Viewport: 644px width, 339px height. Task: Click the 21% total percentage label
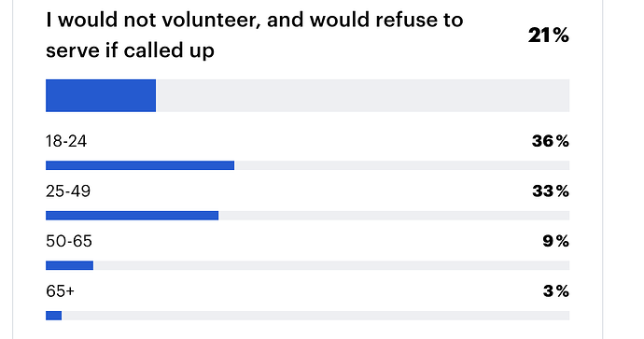549,35
